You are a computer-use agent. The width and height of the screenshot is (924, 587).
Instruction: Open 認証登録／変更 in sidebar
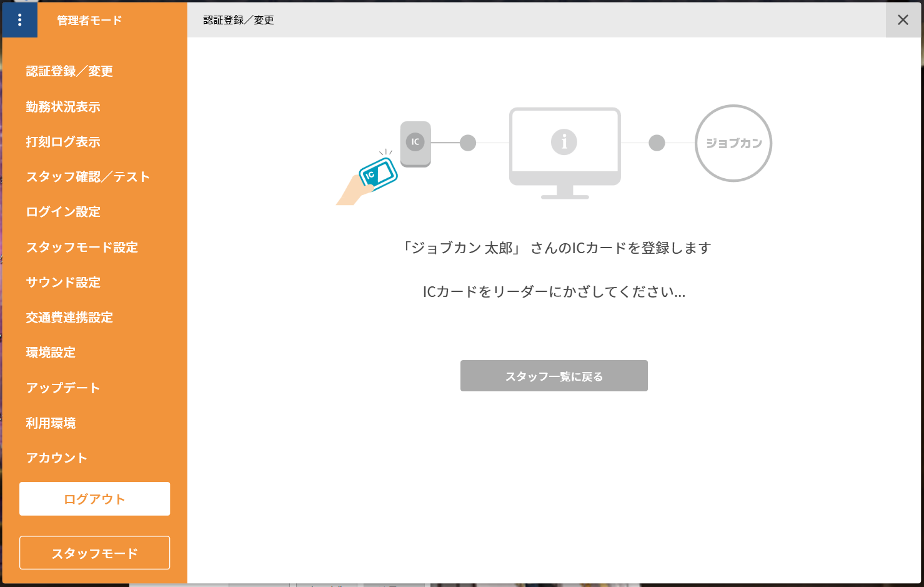click(69, 71)
